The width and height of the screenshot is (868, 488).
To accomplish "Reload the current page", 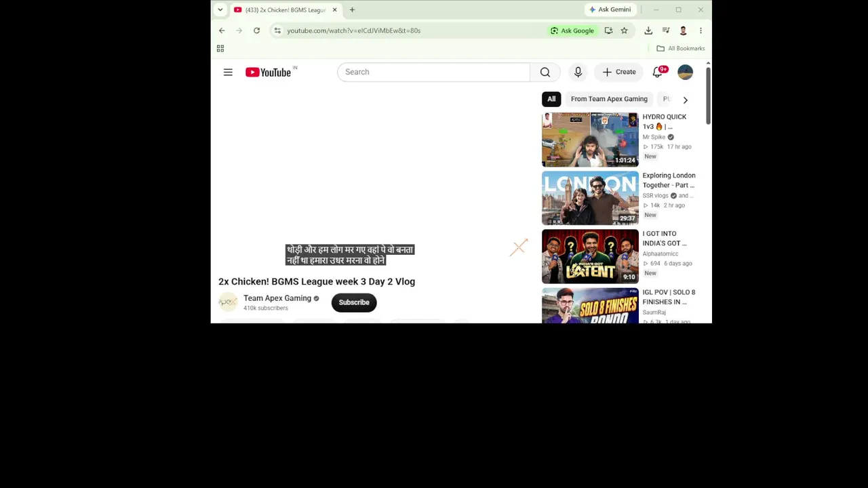I will click(256, 30).
